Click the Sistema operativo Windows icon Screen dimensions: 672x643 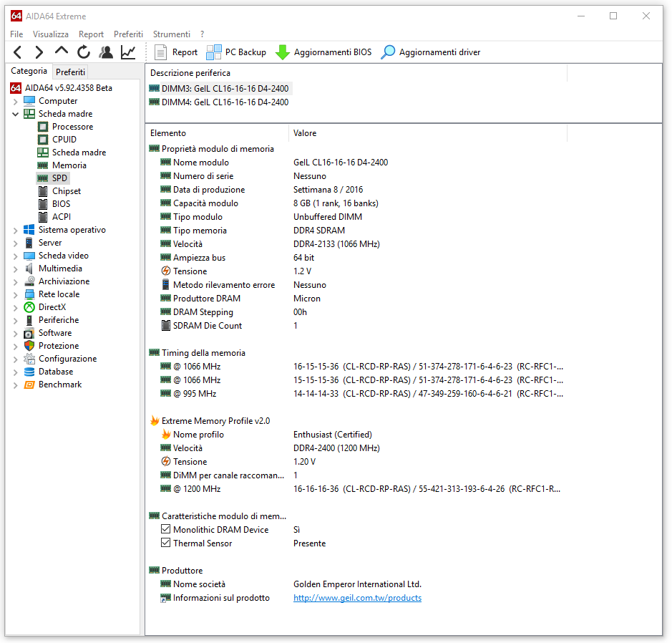pyautogui.click(x=29, y=230)
